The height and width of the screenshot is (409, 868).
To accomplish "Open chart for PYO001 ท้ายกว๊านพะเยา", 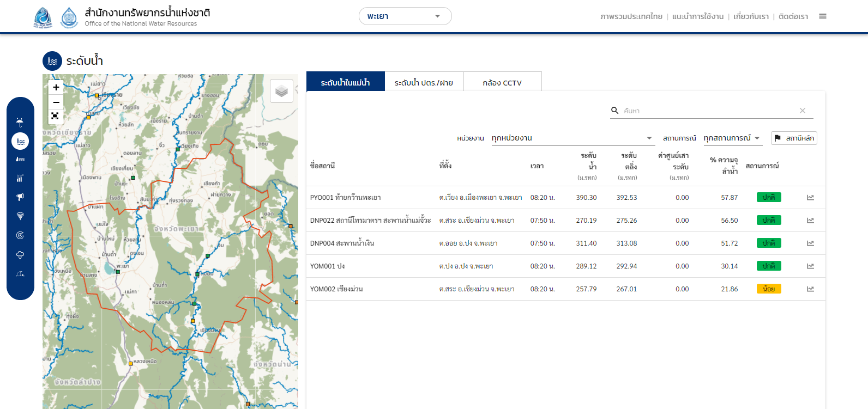I will (x=811, y=198).
